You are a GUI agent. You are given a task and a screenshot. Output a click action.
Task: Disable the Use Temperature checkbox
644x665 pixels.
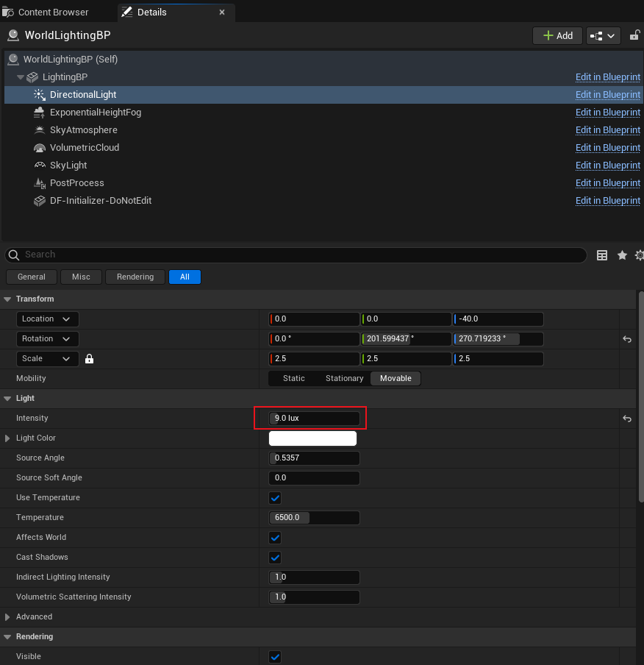[276, 498]
